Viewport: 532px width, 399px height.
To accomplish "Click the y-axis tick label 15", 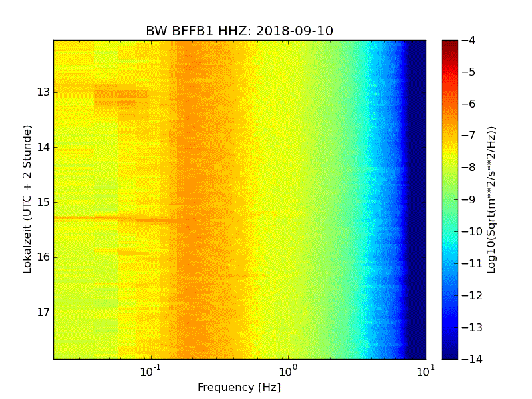I will 43,202.
